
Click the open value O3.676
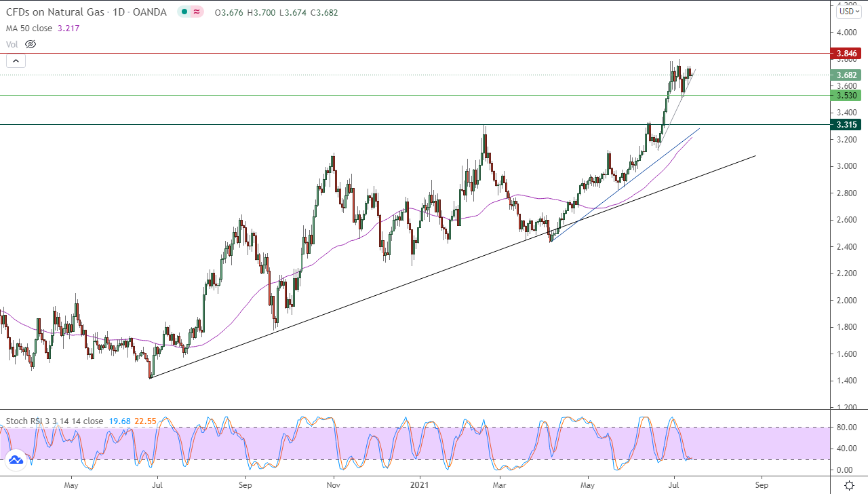pyautogui.click(x=228, y=12)
